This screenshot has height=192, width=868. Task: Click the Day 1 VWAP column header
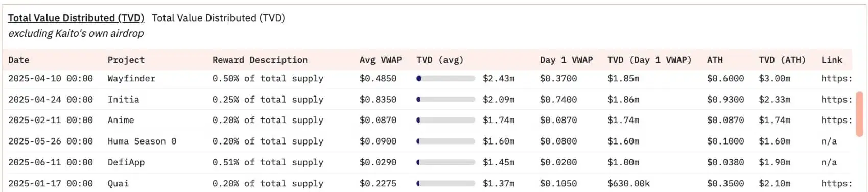pos(566,60)
